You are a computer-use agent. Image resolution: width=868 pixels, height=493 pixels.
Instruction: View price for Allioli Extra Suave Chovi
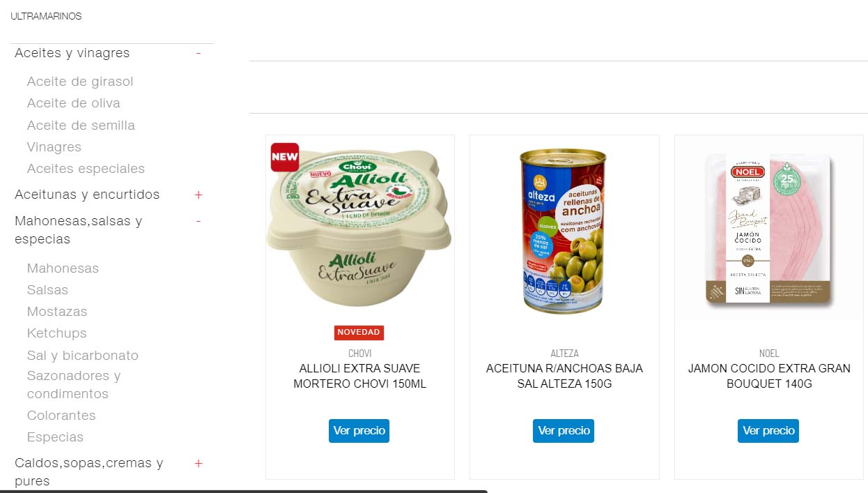coord(359,431)
